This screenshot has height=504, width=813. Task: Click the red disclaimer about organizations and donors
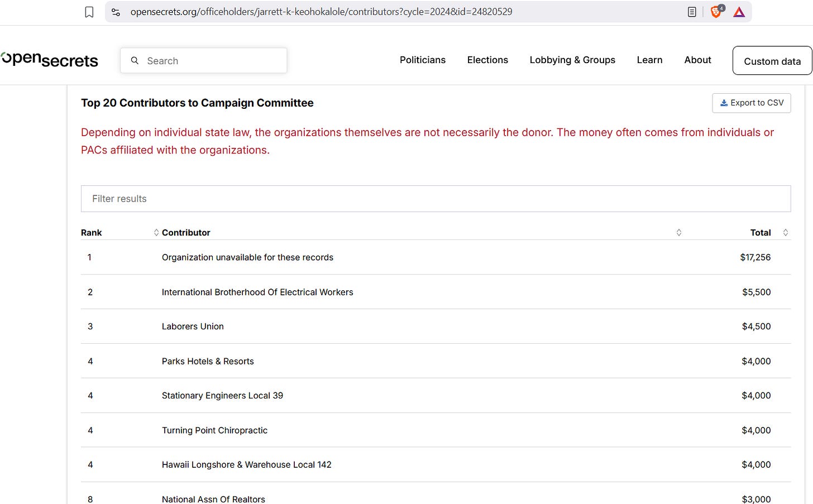tap(427, 141)
